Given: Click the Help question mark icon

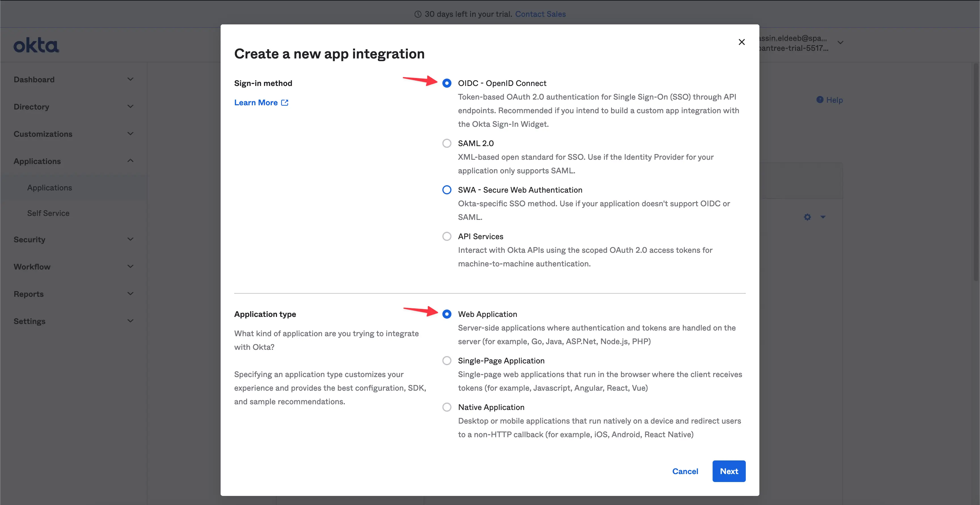Looking at the screenshot, I should click(820, 100).
